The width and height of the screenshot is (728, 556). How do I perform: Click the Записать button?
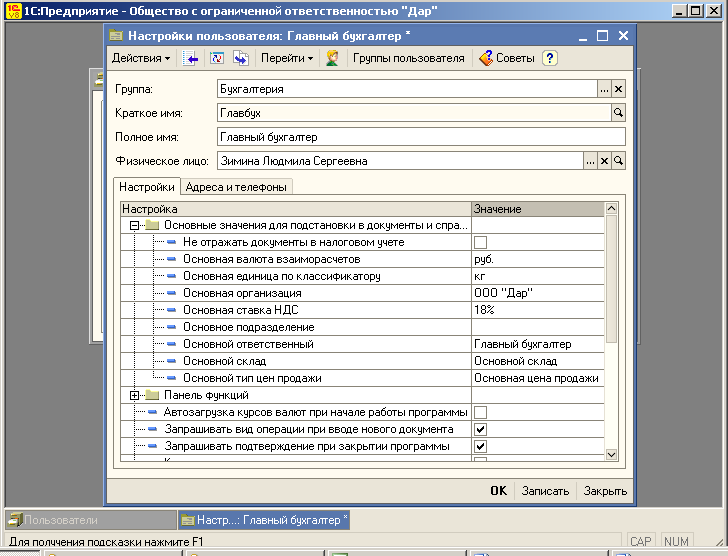point(545,491)
